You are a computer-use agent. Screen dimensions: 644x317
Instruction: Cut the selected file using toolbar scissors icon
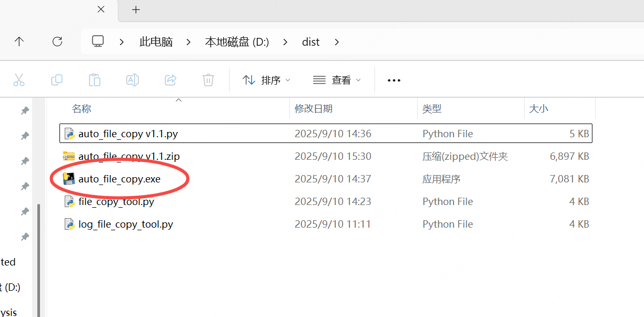(19, 80)
